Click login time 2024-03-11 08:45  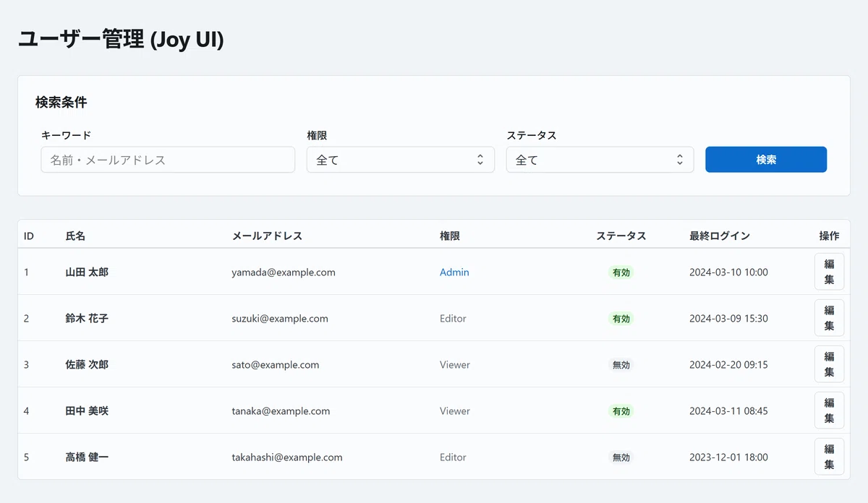click(x=728, y=411)
